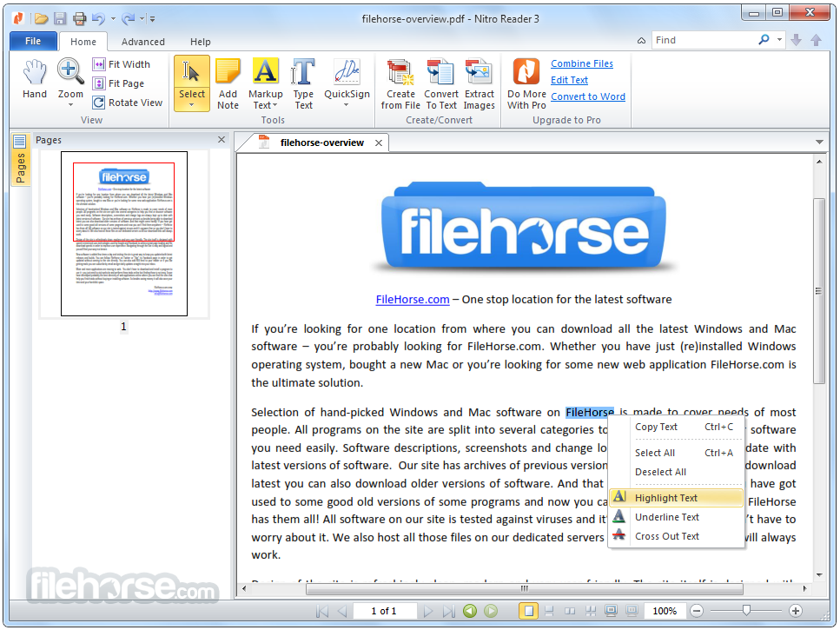The height and width of the screenshot is (630, 840).
Task: Click the Convert to Word link
Action: coord(588,97)
